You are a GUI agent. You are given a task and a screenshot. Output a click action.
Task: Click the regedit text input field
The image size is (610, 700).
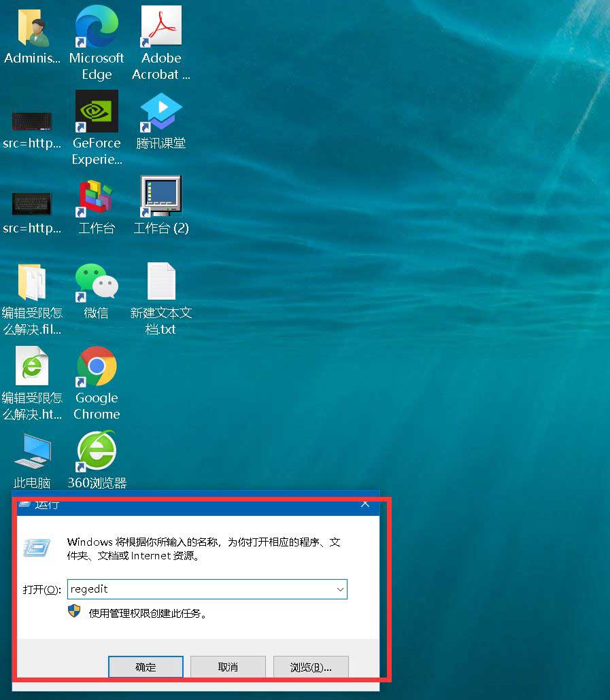click(x=201, y=589)
